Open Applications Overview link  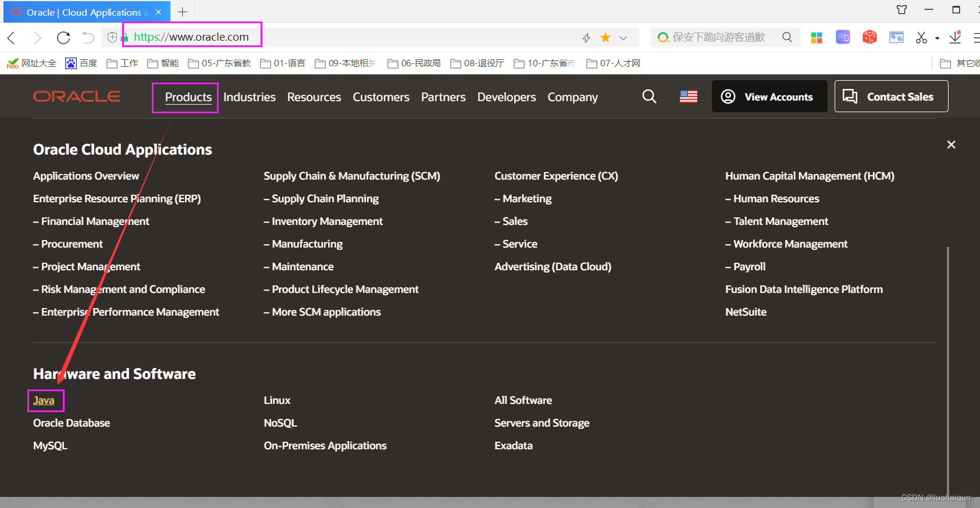coord(86,176)
